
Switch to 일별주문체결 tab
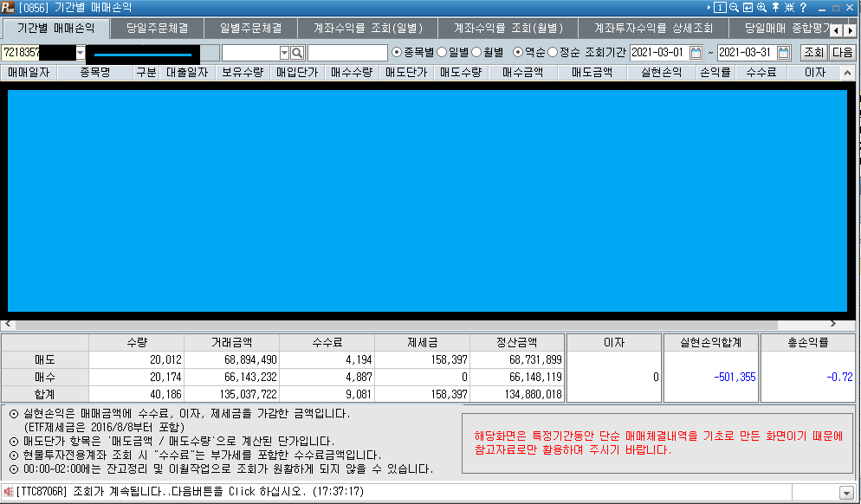(x=251, y=29)
